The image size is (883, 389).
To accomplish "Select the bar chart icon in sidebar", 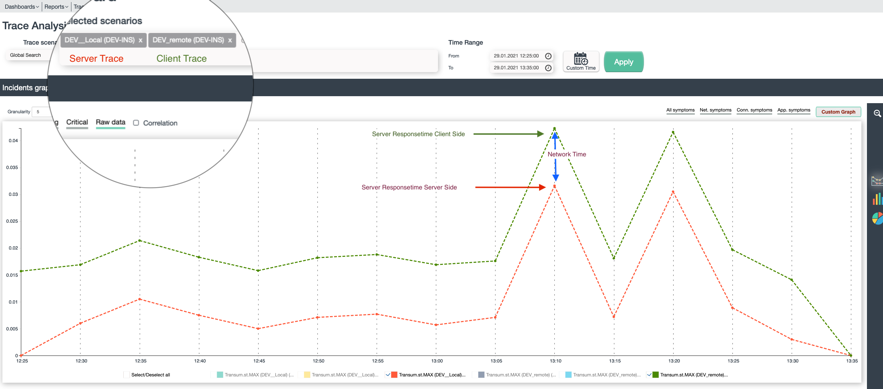I will tap(877, 199).
